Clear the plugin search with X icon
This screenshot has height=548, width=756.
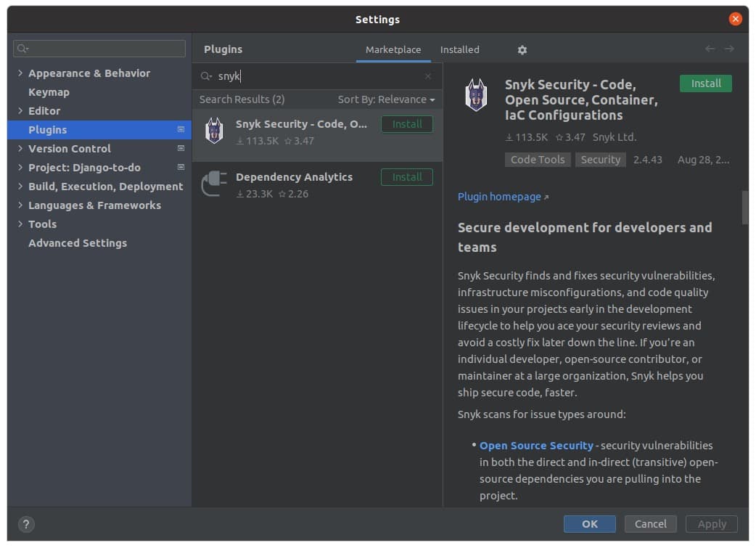click(x=427, y=76)
